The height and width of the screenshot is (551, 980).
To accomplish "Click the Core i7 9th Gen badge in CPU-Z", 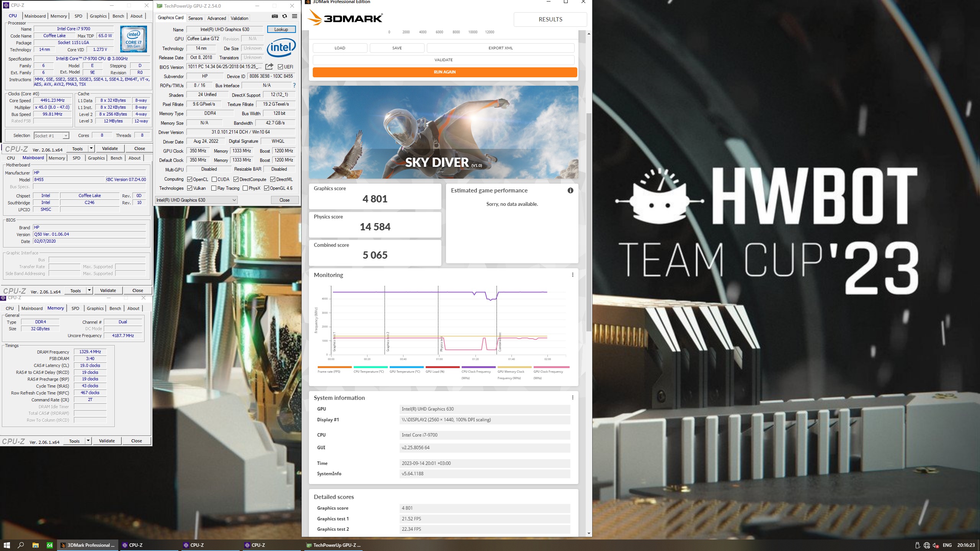I will 134,39.
